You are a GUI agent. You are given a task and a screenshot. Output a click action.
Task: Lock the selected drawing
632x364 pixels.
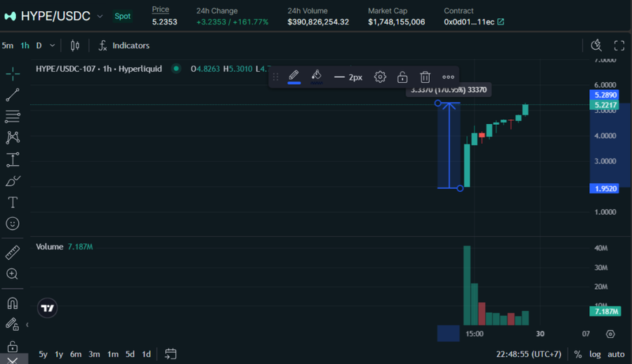point(402,77)
